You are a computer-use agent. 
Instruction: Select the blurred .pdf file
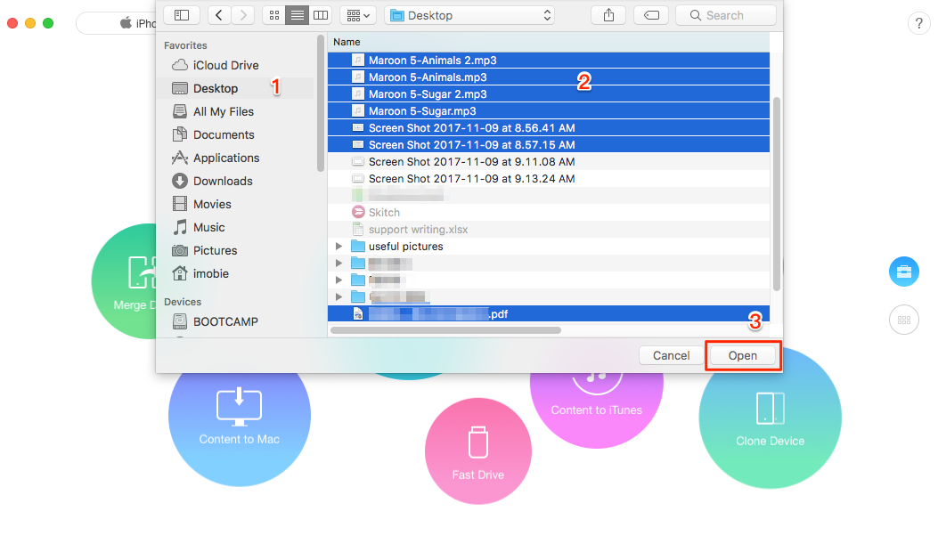[x=549, y=313]
